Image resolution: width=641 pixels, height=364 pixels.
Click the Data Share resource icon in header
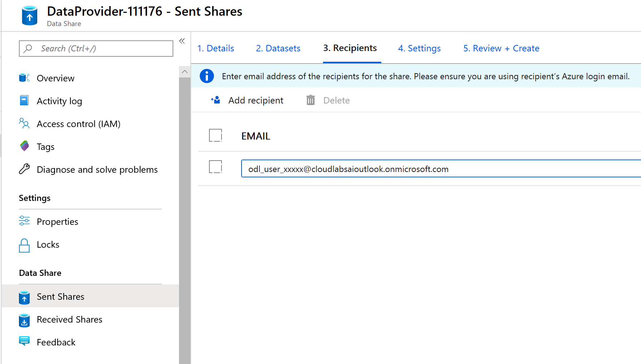[x=30, y=16]
